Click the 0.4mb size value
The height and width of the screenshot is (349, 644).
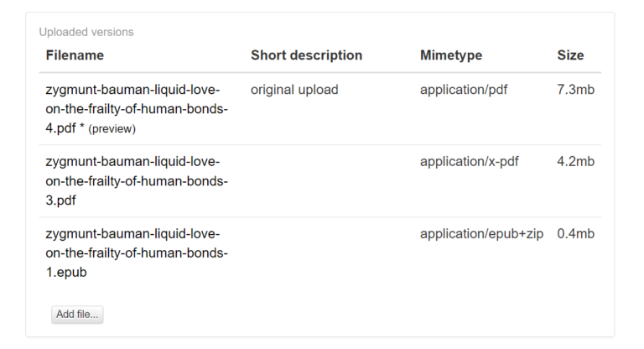pyautogui.click(x=575, y=233)
